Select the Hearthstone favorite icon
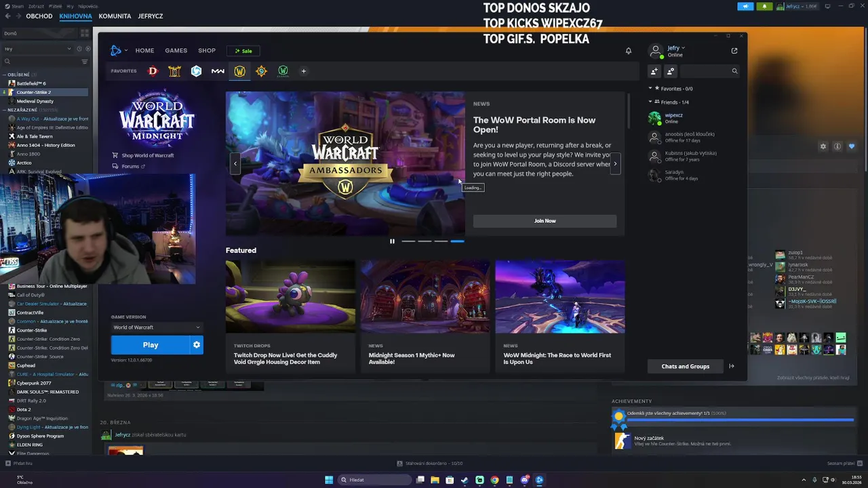Screen dimensions: 868x488 [x=261, y=71]
